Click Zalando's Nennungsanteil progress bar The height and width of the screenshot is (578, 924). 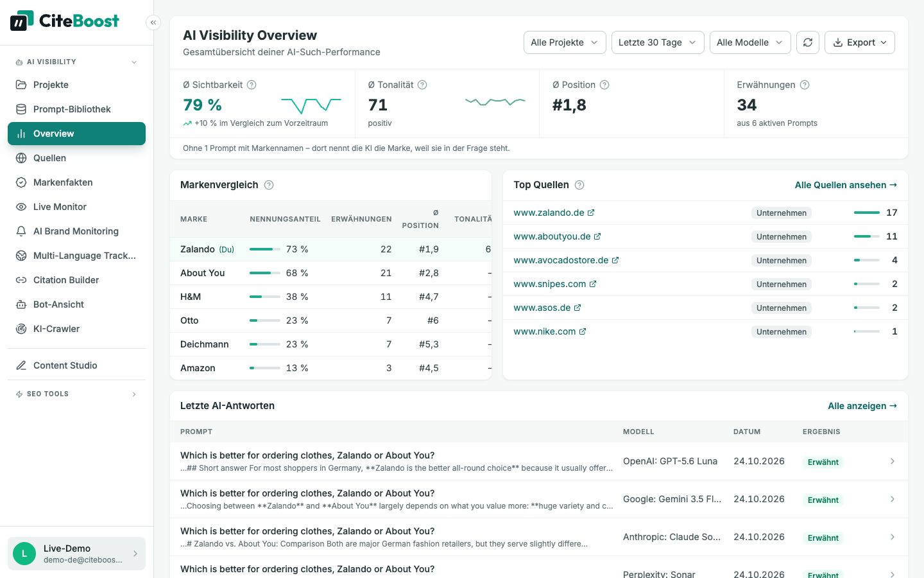[x=265, y=249]
